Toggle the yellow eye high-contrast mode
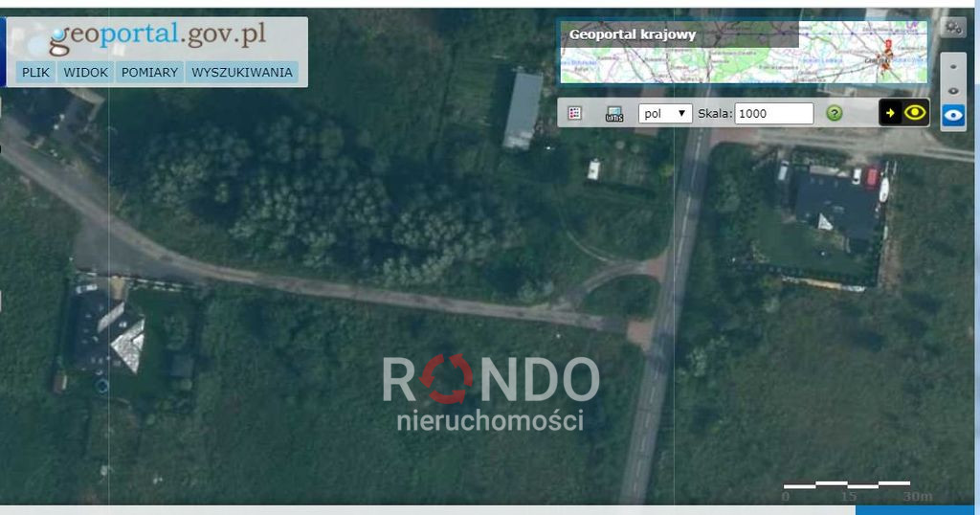The height and width of the screenshot is (515, 980). tap(915, 113)
